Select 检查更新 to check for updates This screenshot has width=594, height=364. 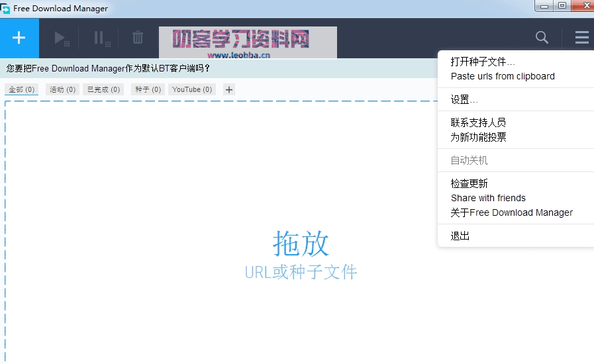click(x=469, y=183)
